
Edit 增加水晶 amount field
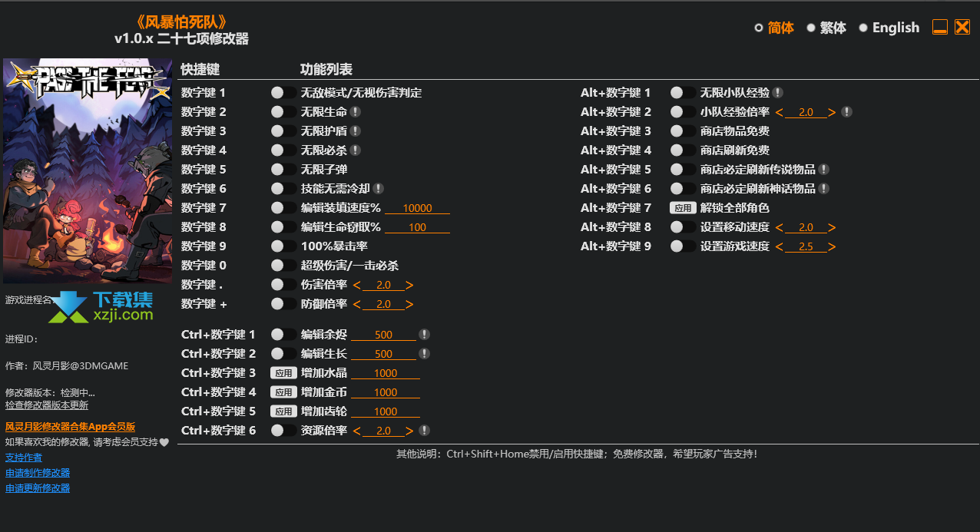click(x=386, y=373)
